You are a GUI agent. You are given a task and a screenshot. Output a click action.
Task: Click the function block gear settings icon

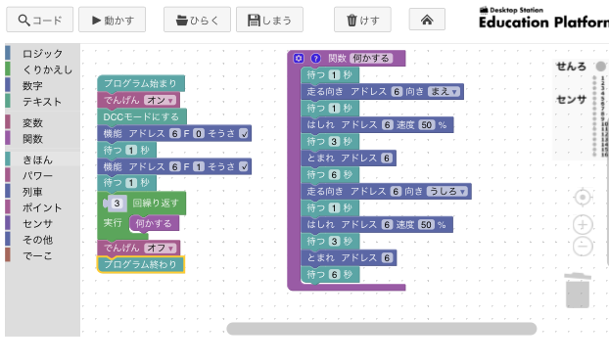[299, 58]
